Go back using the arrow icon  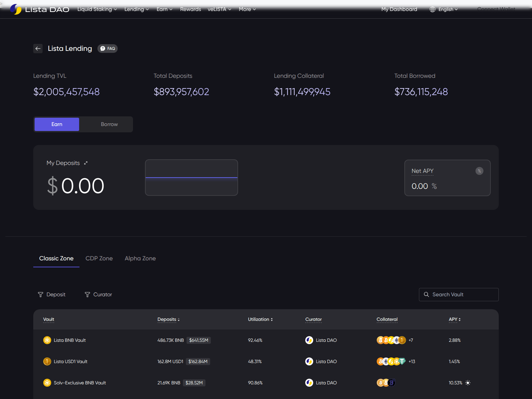(38, 49)
